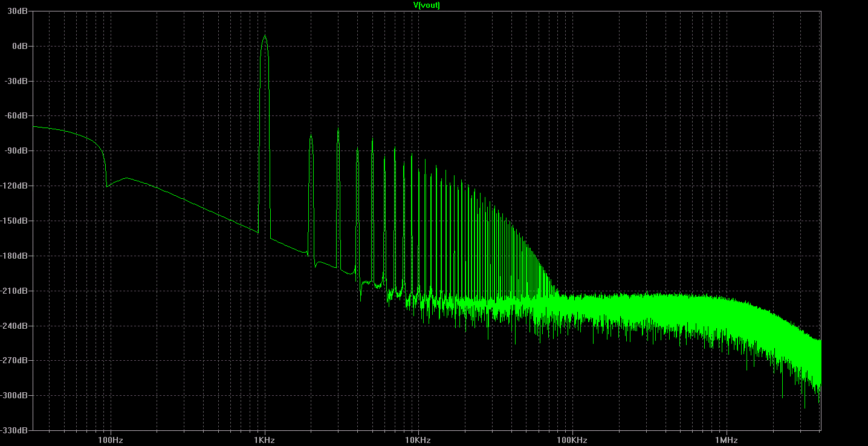Click the 1KHz frequency axis label
Image resolution: width=868 pixels, height=446 pixels.
coord(264,440)
